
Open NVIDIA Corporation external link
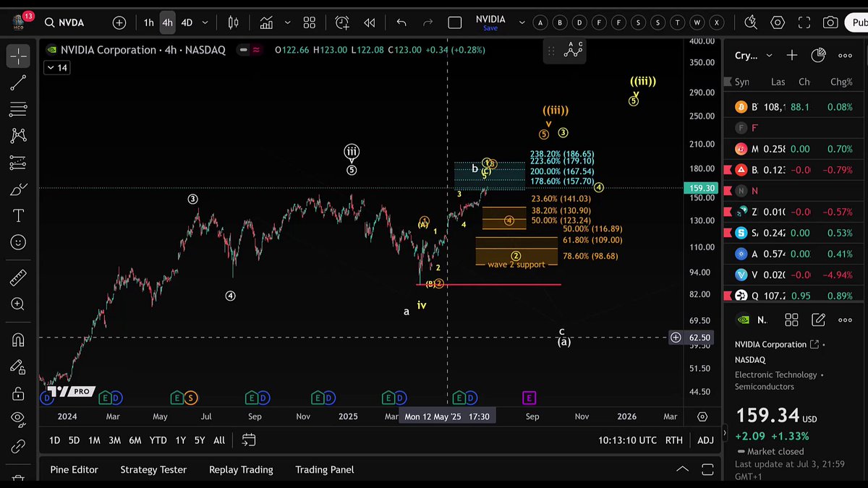click(815, 344)
